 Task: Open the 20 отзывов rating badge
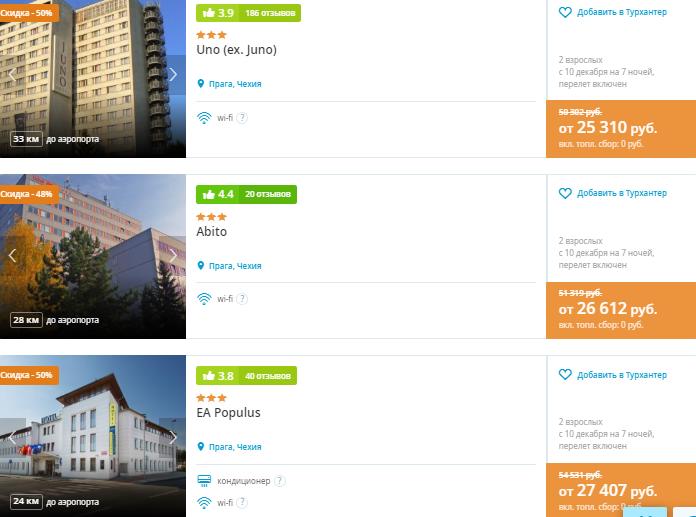click(x=246, y=194)
